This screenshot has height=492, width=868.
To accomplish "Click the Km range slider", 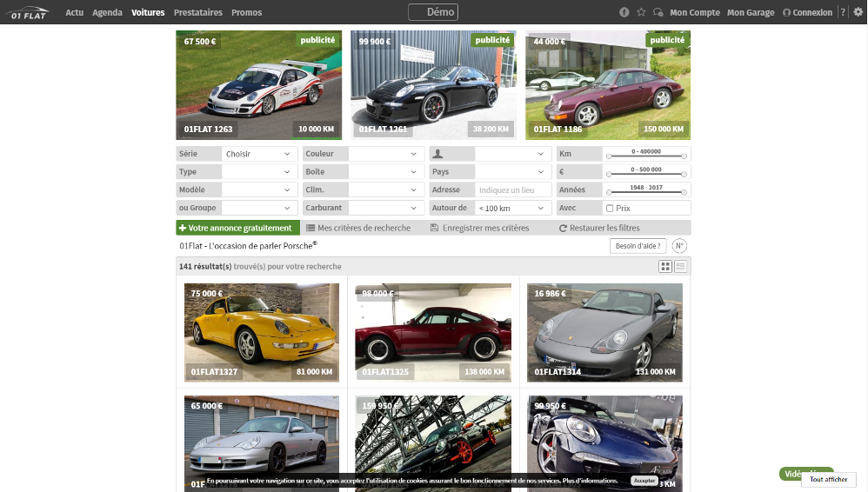I will pos(646,156).
